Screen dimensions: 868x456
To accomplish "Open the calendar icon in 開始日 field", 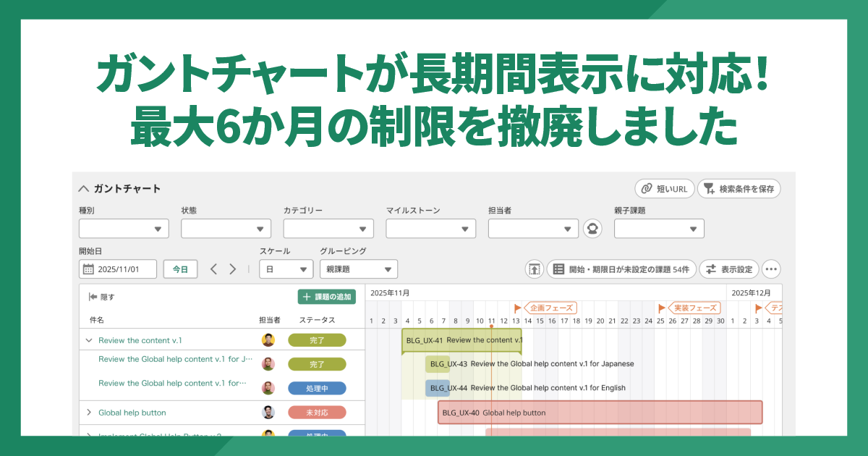I will click(x=89, y=268).
